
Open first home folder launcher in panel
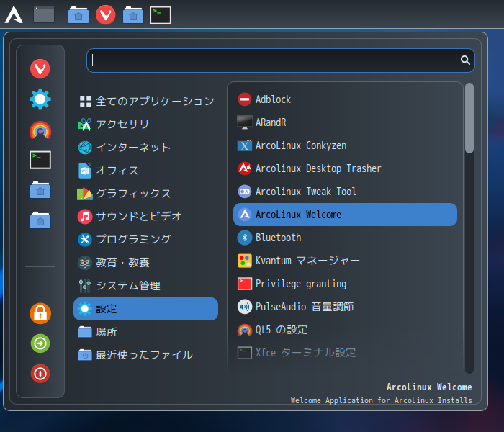78,15
